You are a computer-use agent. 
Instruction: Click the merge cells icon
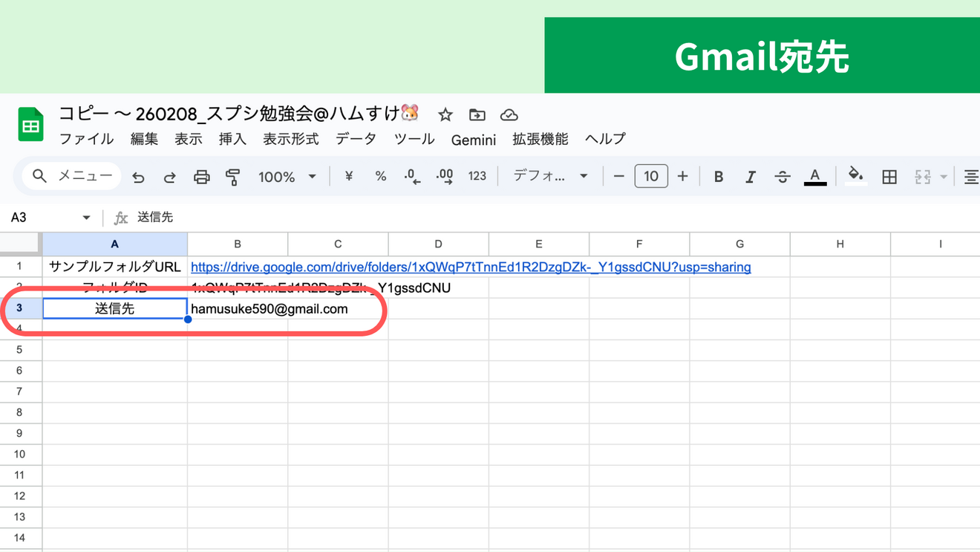(923, 177)
